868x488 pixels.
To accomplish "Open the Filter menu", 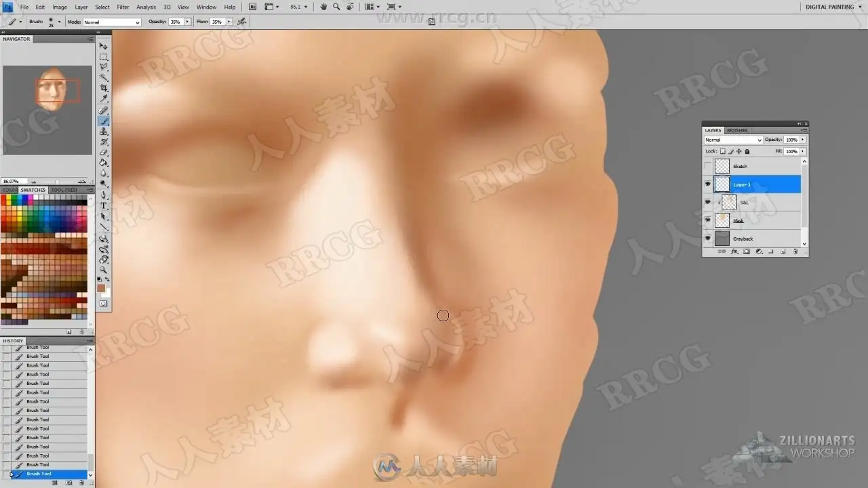I will (123, 7).
